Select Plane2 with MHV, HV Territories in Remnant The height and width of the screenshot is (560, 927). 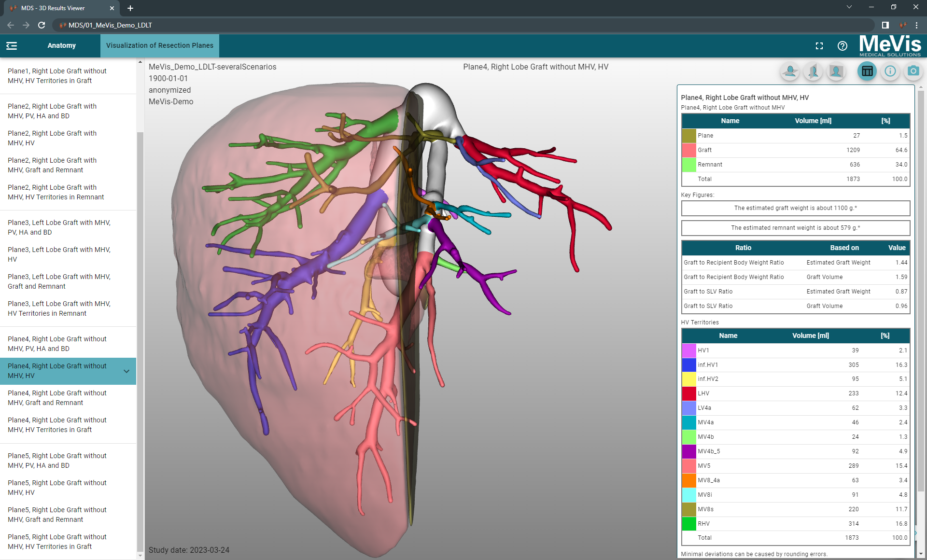click(68, 192)
